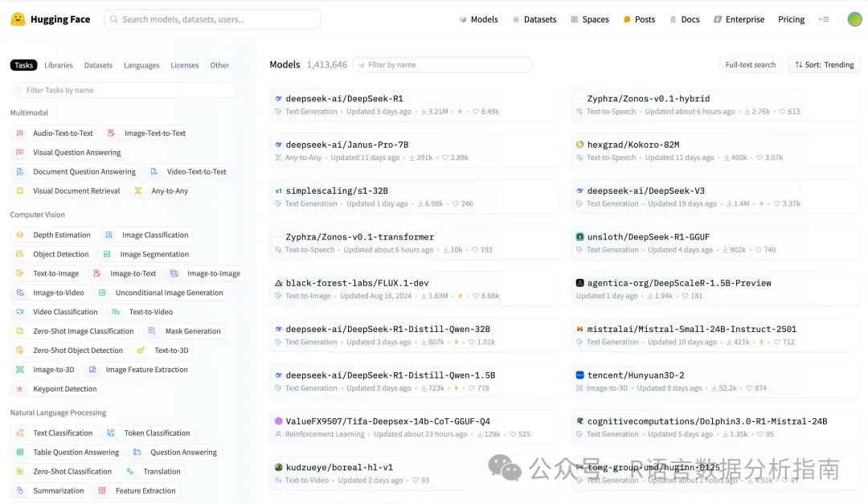Go to the Pricing page
868x504 pixels.
point(791,19)
